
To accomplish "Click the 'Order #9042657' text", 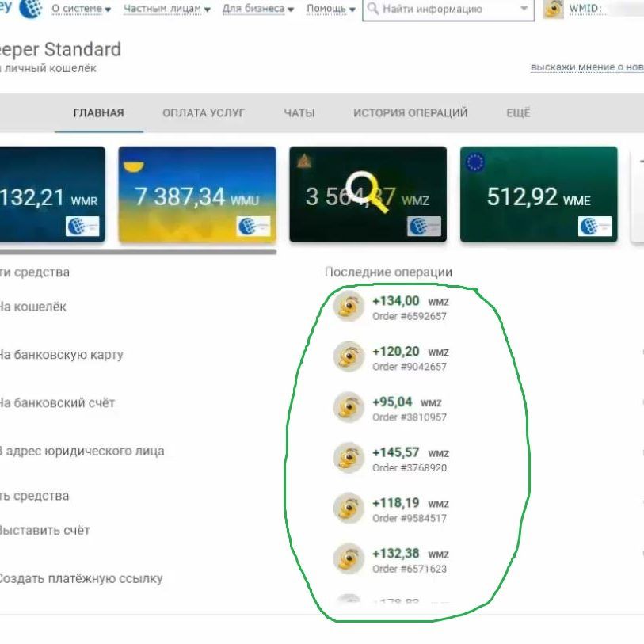I will (x=410, y=367).
